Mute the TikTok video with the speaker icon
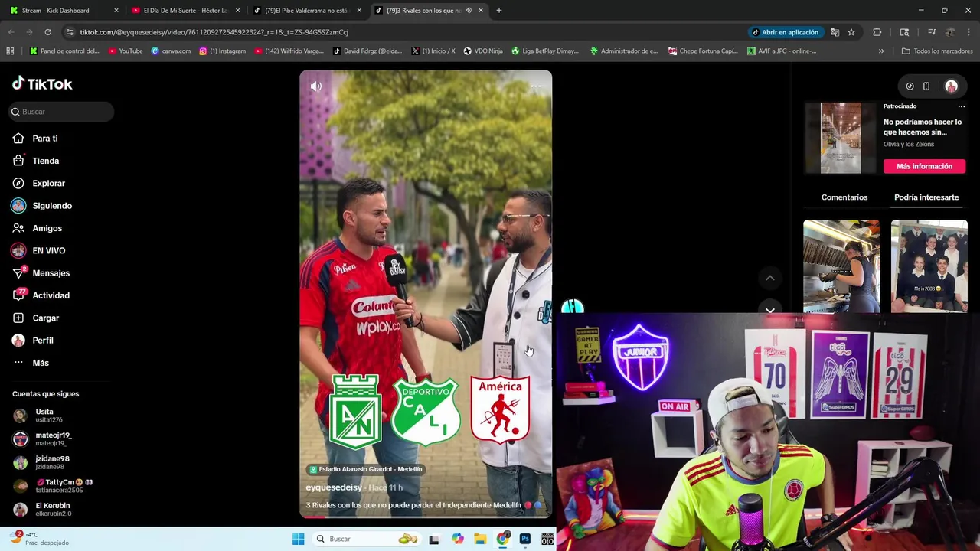 (315, 86)
